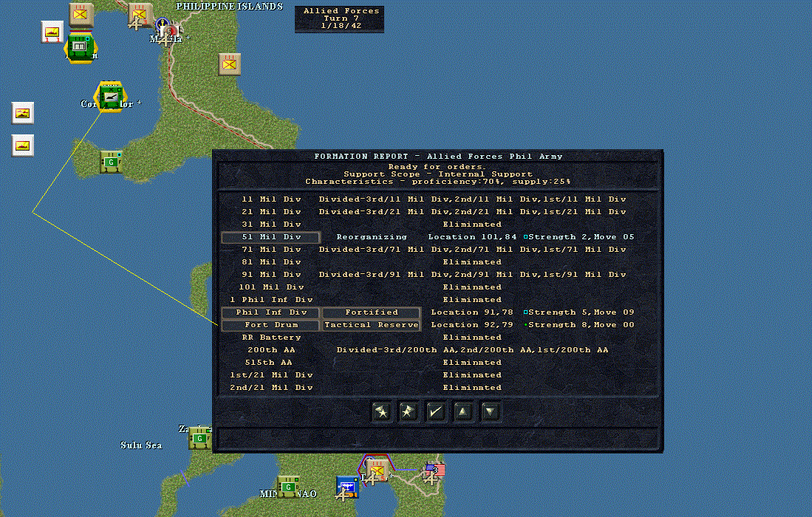Click the Tactical Reserve status button

[372, 325]
